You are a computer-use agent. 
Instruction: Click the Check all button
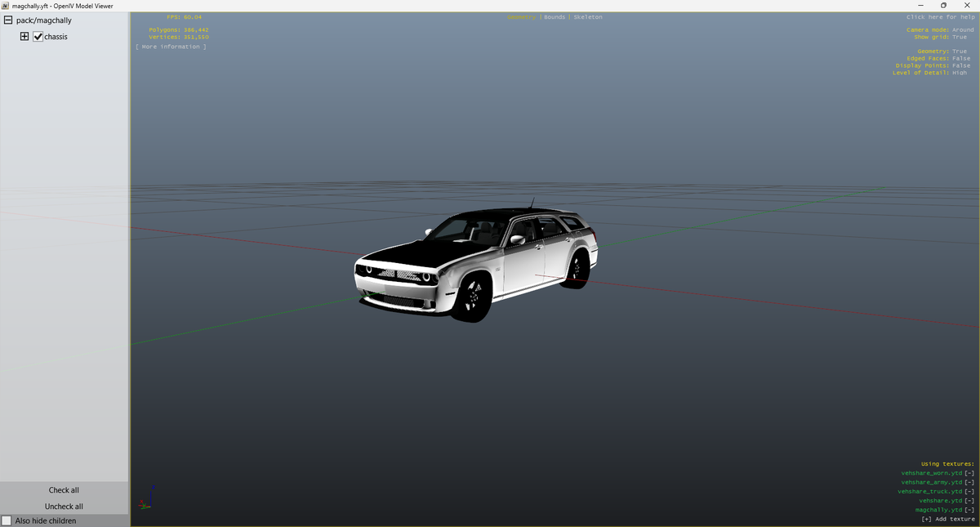[x=64, y=490]
